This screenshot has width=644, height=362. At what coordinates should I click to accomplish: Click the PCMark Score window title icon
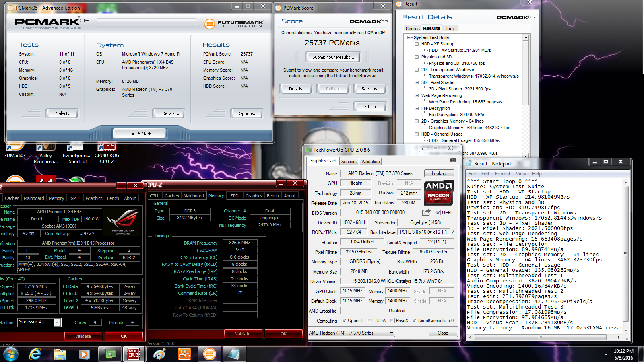[x=278, y=8]
